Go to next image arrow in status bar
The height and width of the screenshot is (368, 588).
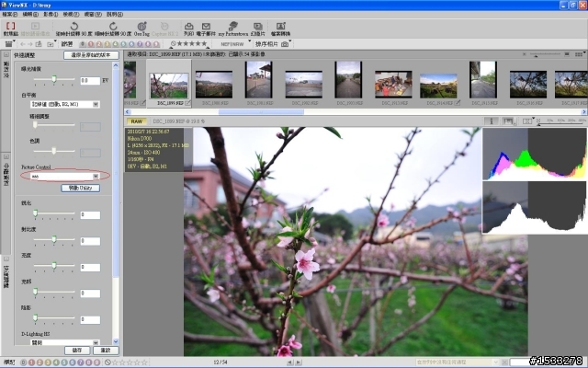(299, 362)
